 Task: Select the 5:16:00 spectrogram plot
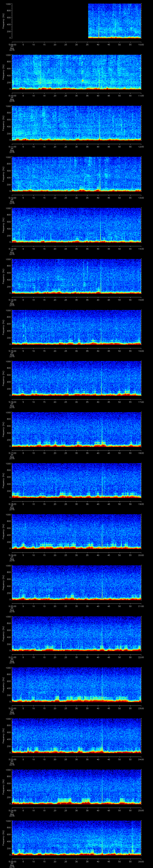pos(76,378)
